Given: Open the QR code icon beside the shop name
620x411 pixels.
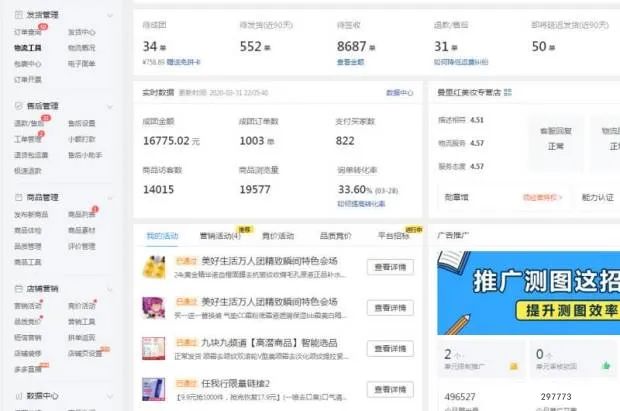Looking at the screenshot, I should pyautogui.click(x=508, y=92).
